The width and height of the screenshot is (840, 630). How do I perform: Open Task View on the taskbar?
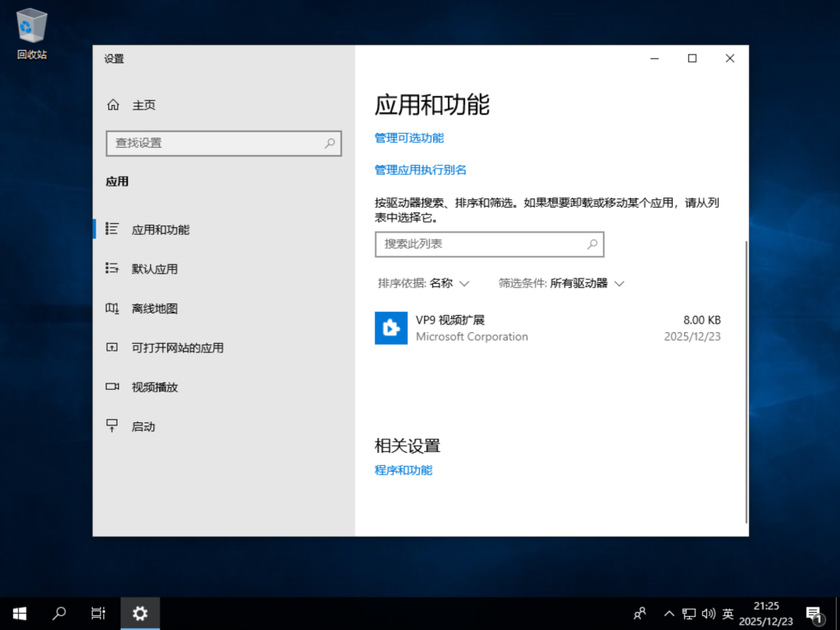tap(99, 614)
